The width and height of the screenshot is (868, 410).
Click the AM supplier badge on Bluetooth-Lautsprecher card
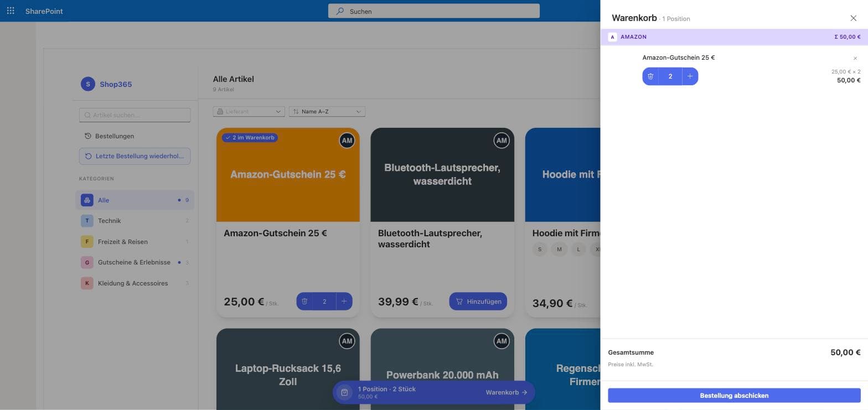[501, 141]
